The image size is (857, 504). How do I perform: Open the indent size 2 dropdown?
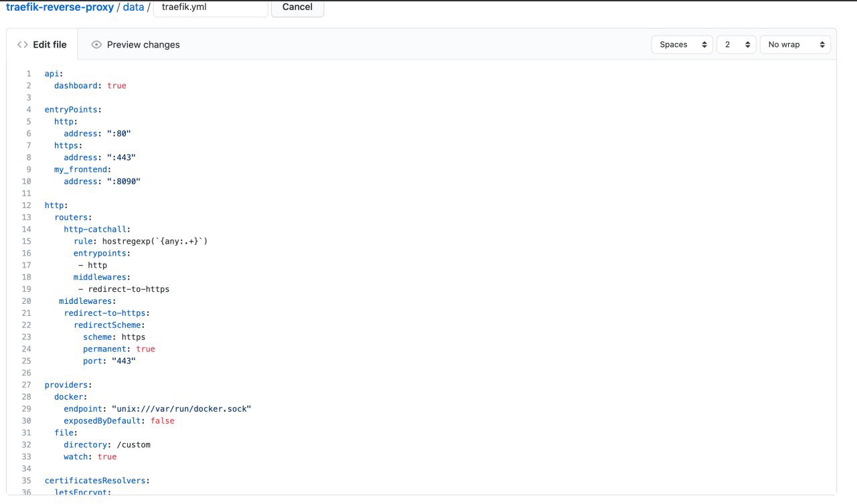click(736, 45)
